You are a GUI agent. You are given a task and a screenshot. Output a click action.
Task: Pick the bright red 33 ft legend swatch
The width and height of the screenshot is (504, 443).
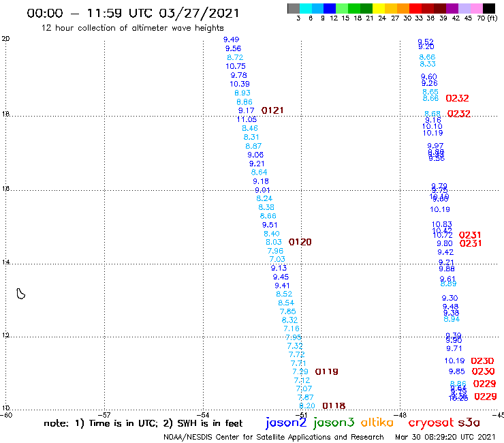point(415,8)
